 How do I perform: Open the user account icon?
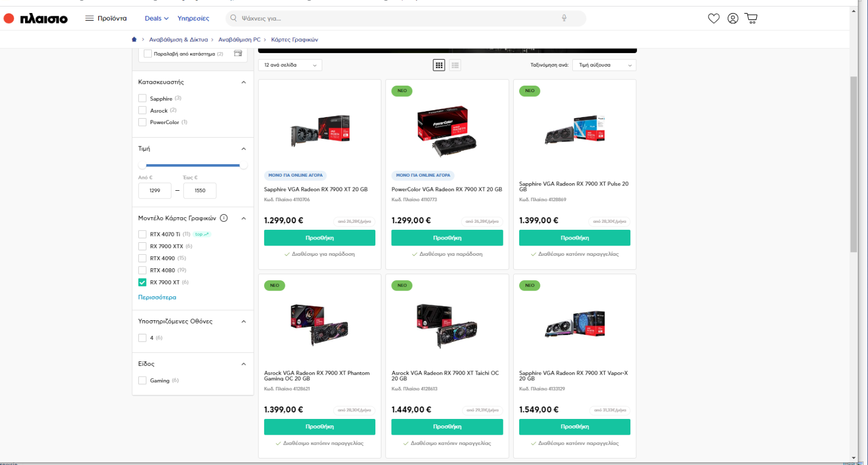[x=732, y=18]
